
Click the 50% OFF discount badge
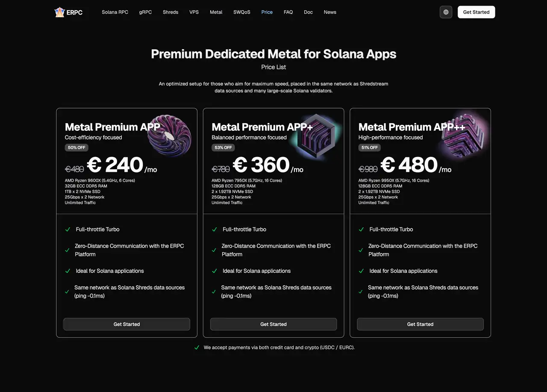coord(76,147)
